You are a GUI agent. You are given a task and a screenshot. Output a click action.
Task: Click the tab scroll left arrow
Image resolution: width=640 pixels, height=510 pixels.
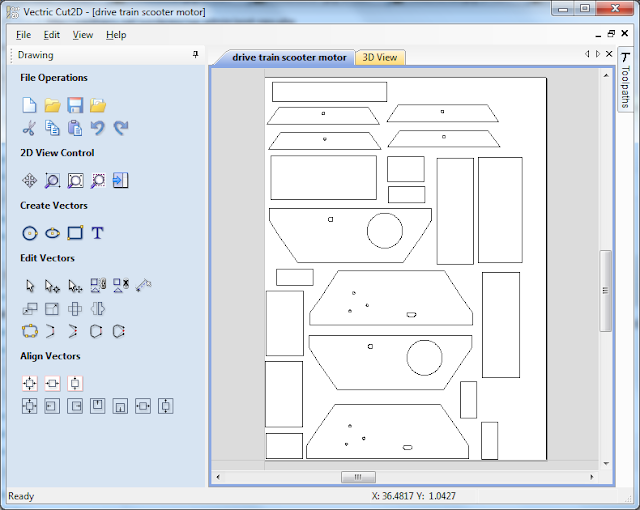(587, 54)
